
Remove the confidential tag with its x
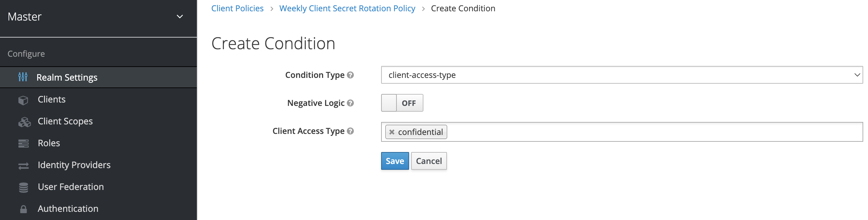pos(392,132)
